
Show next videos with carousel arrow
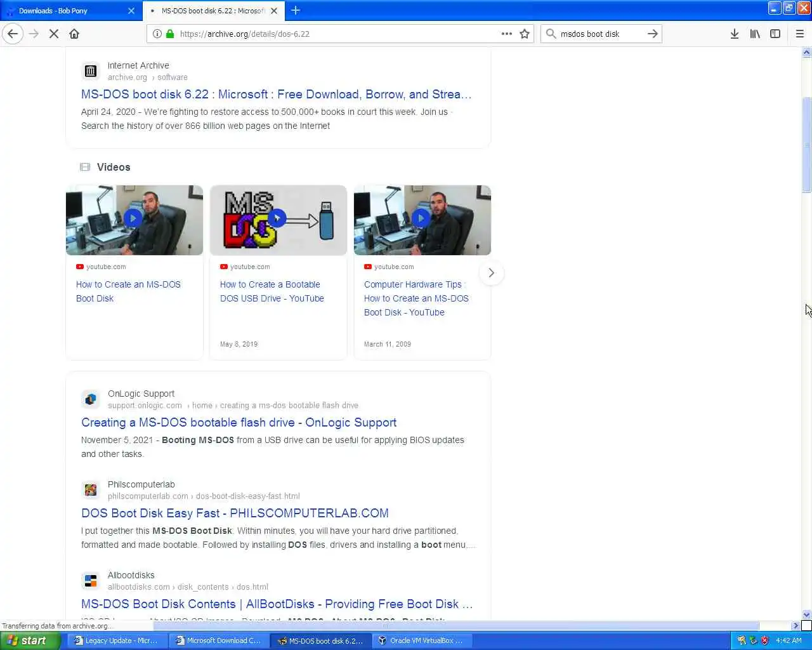tap(491, 273)
